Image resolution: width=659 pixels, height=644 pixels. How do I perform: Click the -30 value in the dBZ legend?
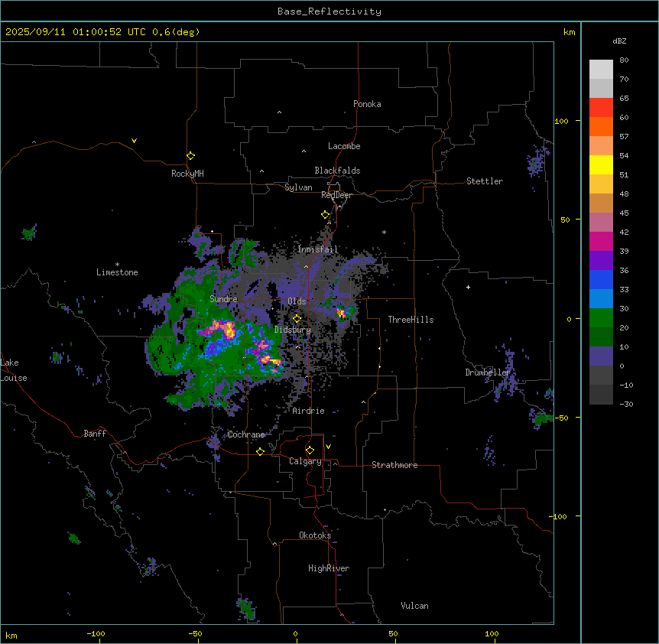(x=626, y=405)
